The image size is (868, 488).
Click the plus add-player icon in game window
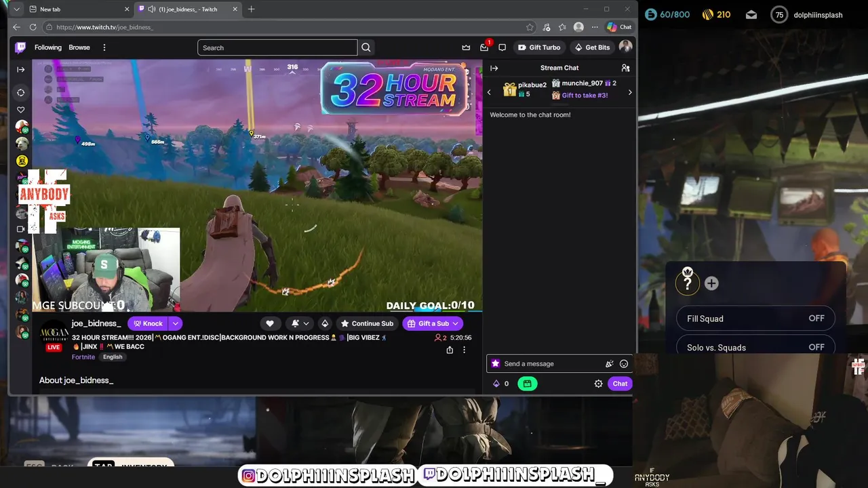click(x=711, y=283)
